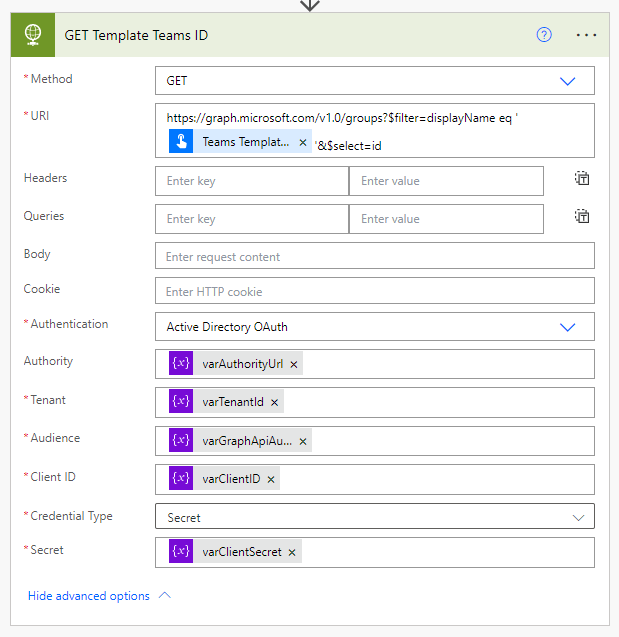Click the varClientSecret variable icon
The height and width of the screenshot is (637, 619).
coord(181,551)
